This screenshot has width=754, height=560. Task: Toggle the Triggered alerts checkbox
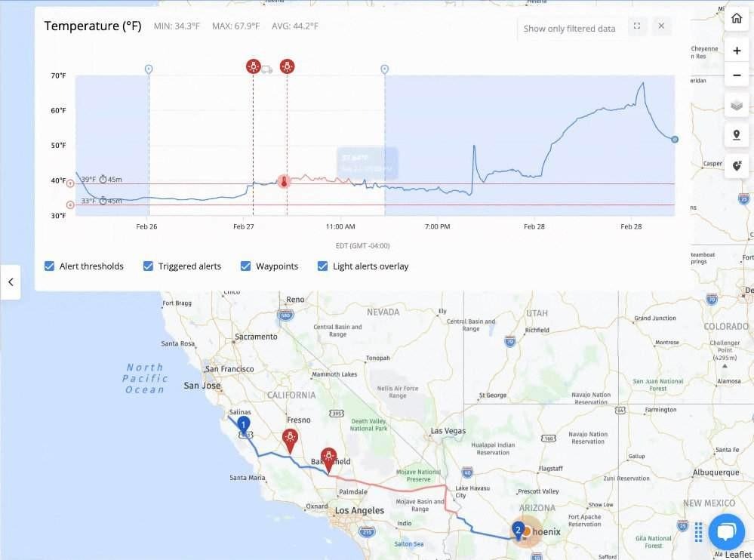148,266
